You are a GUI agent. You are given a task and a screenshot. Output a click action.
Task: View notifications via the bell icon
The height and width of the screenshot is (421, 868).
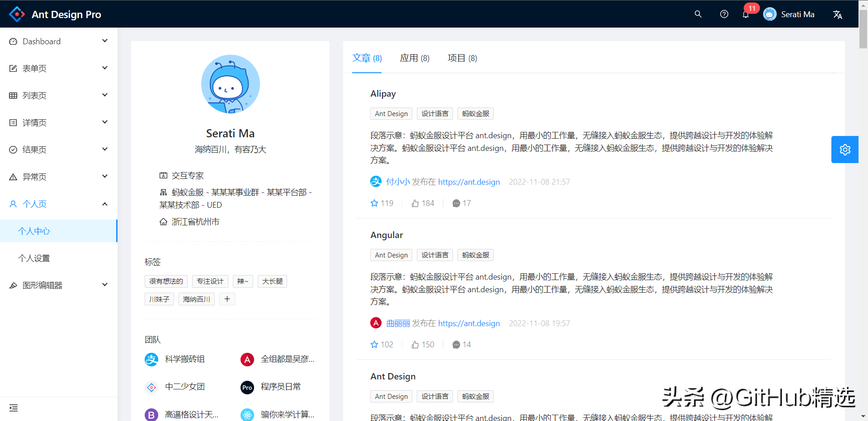click(x=745, y=14)
